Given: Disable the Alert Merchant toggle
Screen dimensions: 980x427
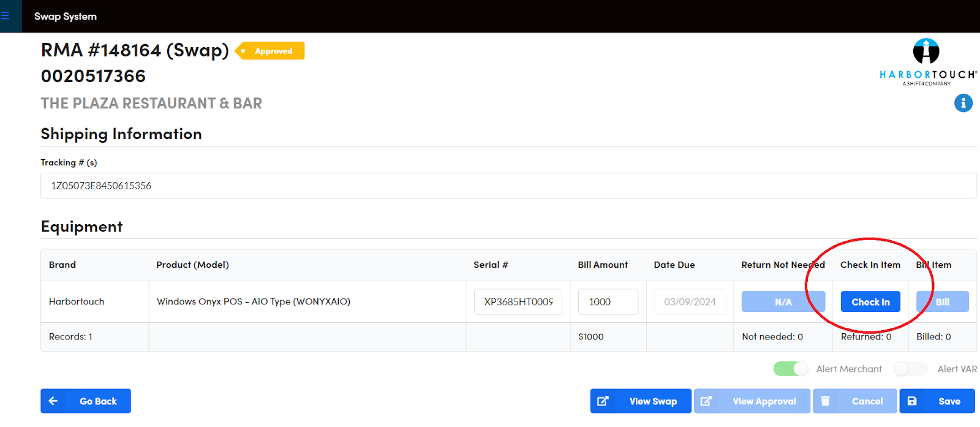Looking at the screenshot, I should (x=791, y=369).
